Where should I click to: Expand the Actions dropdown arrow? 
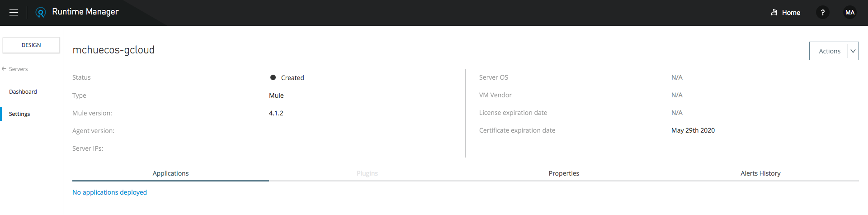tap(853, 51)
